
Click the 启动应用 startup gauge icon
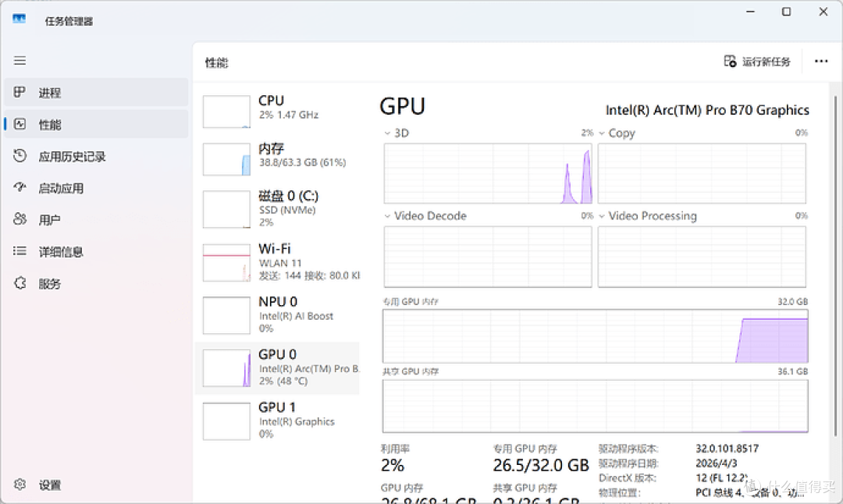point(20,187)
